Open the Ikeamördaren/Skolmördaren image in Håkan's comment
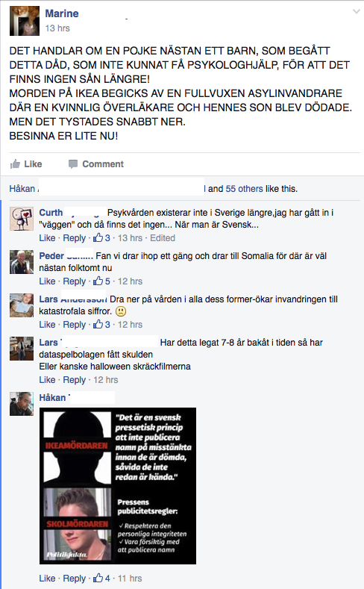Image resolution: width=364 pixels, height=589 pixels. (x=118, y=486)
